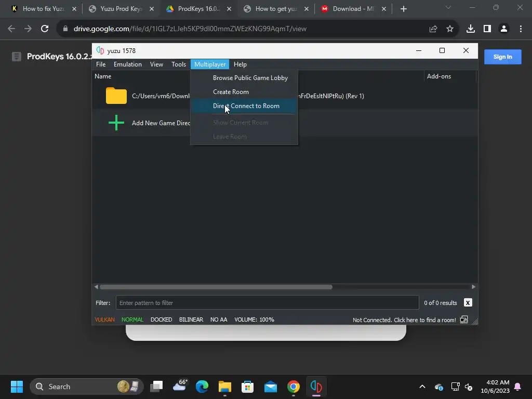
Task: Click the ProdKeys file type icon in Drive
Action: click(x=16, y=57)
